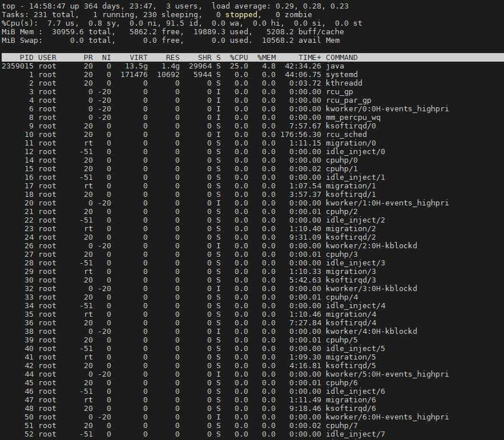The image size is (504, 440).
Task: Click the TIME+ column header
Action: click(x=309, y=58)
